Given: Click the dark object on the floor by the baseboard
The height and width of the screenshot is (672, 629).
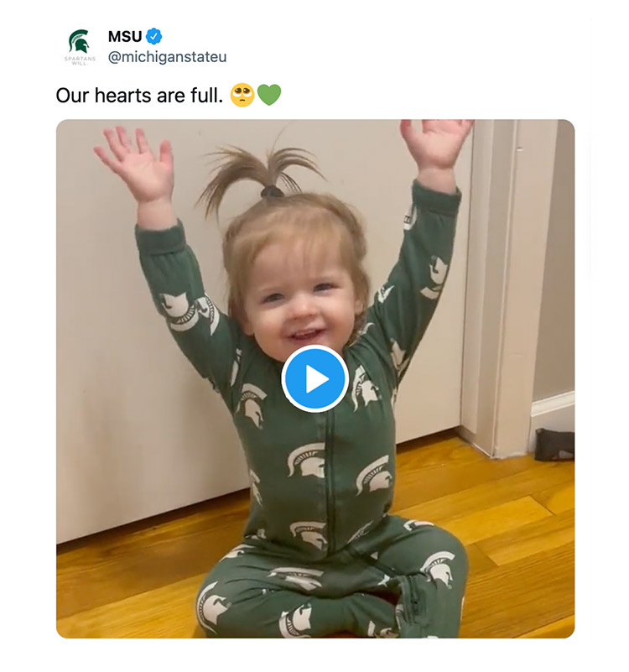Looking at the screenshot, I should (x=554, y=443).
